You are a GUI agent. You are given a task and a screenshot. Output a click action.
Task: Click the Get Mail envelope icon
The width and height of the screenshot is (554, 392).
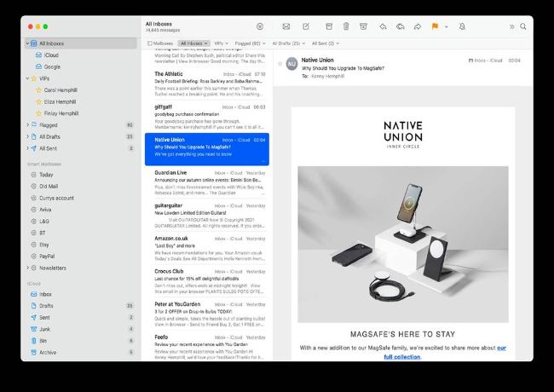pyautogui.click(x=286, y=26)
